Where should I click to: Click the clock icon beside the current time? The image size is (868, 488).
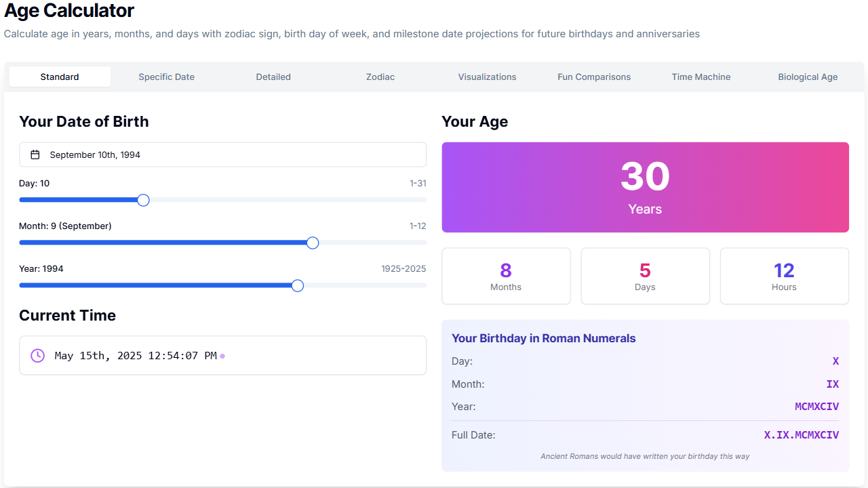point(37,355)
